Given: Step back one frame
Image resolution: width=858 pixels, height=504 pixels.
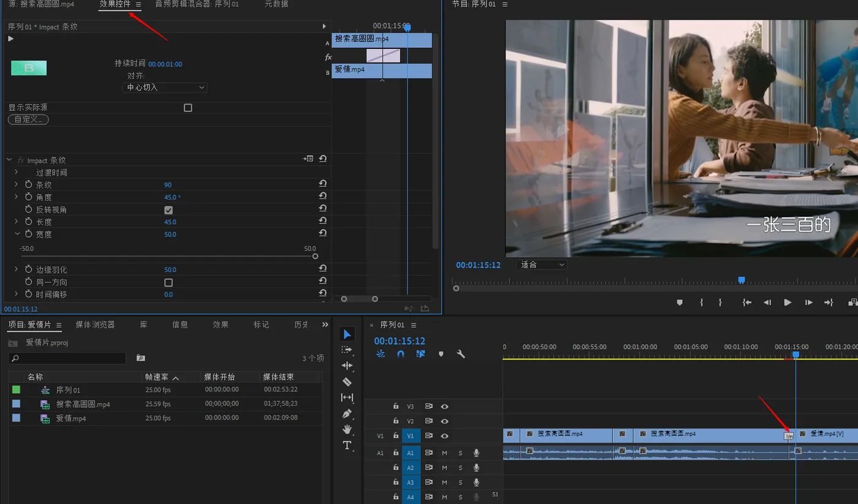Looking at the screenshot, I should (x=767, y=302).
